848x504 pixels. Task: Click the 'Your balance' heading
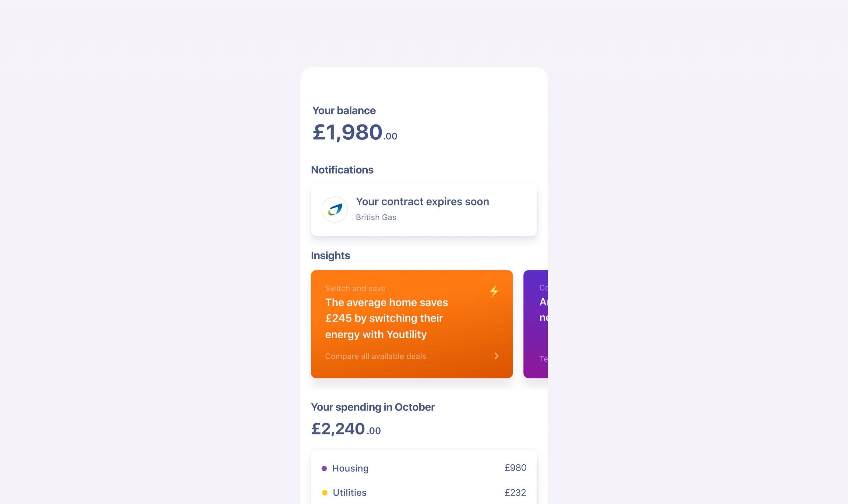[344, 111]
